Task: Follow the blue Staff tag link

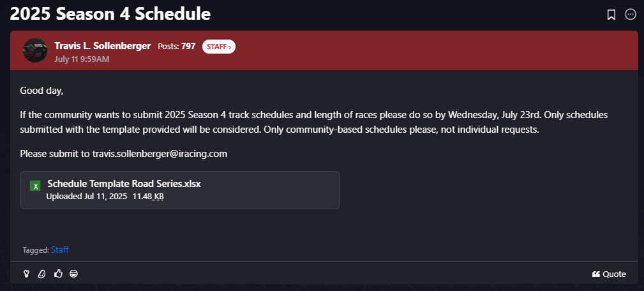Action: pos(60,250)
